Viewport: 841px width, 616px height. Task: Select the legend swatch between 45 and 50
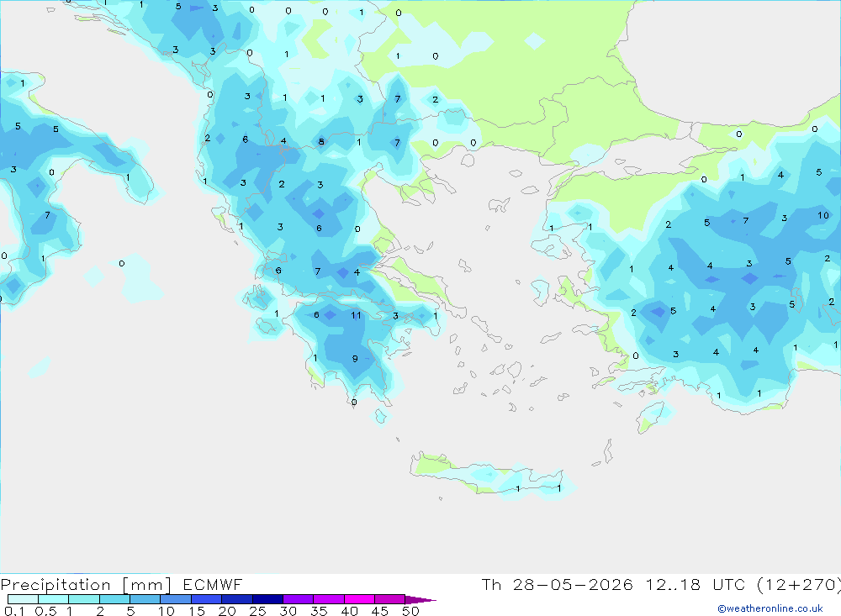click(389, 599)
